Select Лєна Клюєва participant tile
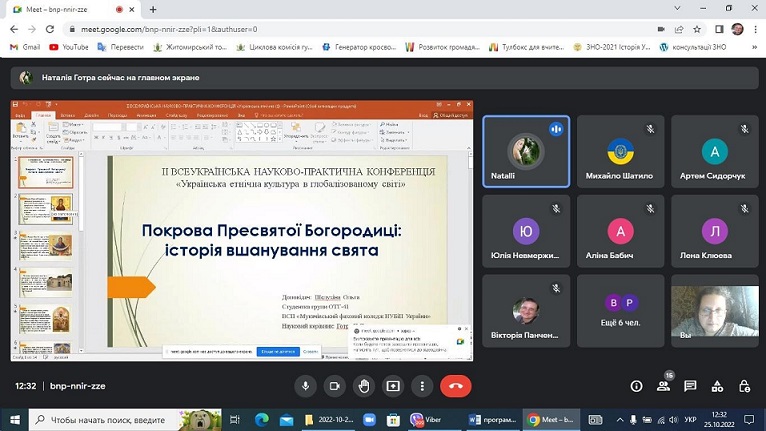This screenshot has height=431, width=766. click(x=715, y=231)
